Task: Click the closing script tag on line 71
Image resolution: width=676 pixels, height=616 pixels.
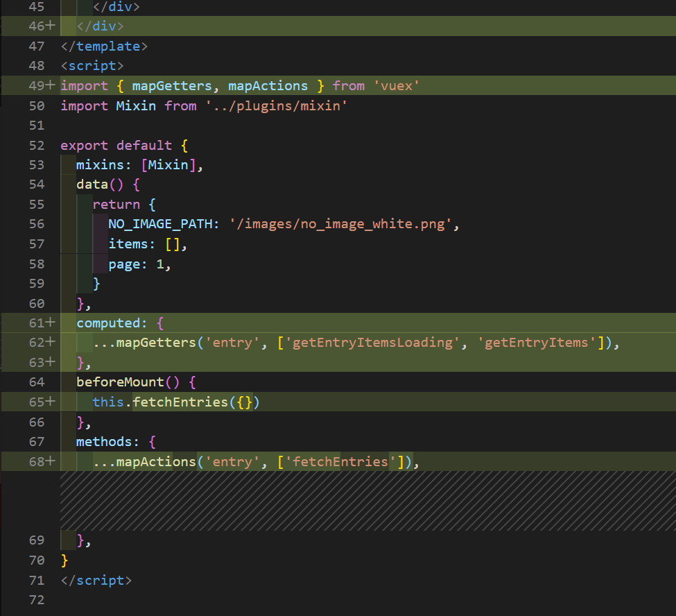Action: tap(96, 581)
